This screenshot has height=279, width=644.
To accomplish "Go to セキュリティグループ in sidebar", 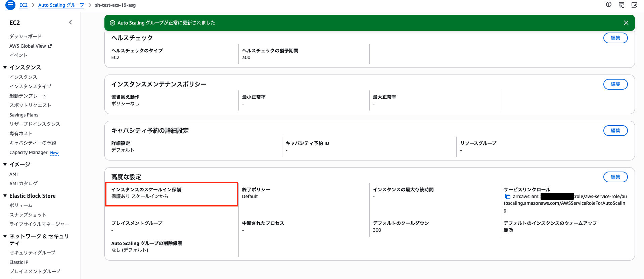I will tap(32, 252).
